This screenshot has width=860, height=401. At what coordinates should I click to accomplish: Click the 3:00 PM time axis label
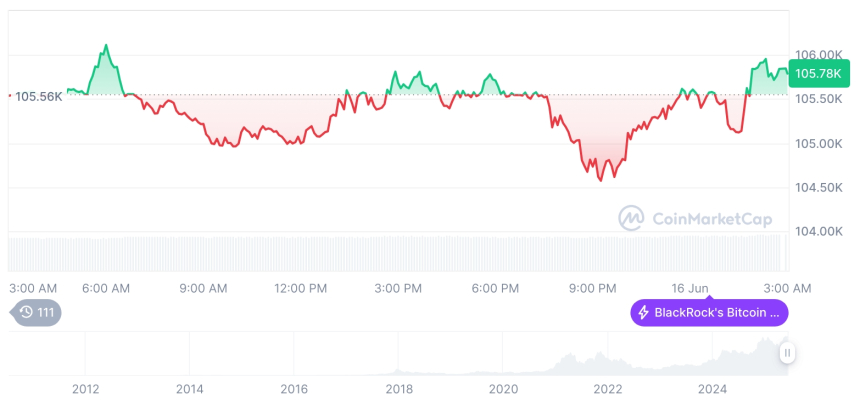398,288
